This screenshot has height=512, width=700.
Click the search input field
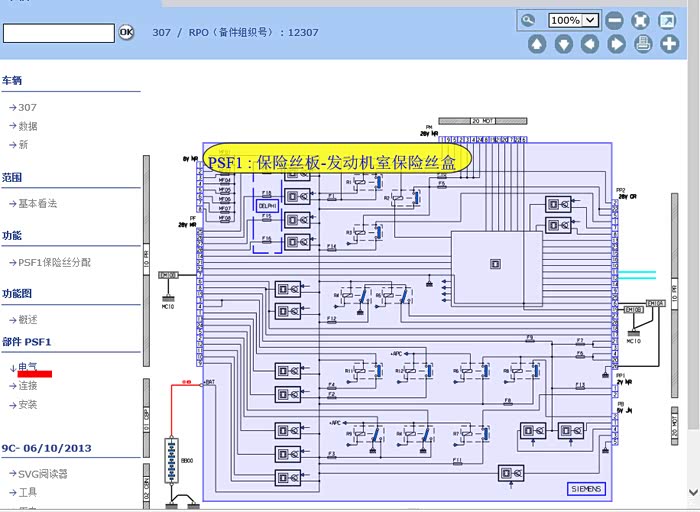click(58, 33)
